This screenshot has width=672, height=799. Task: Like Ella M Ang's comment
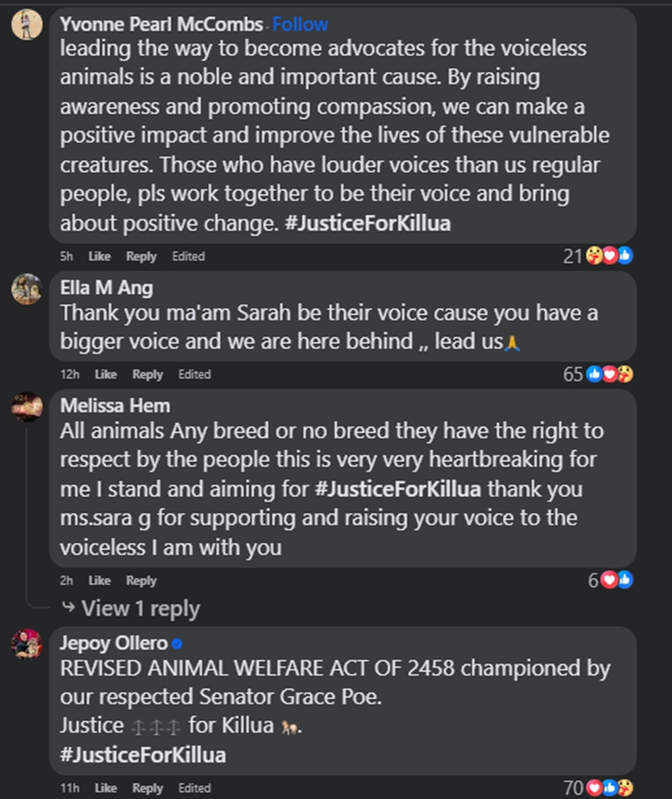pyautogui.click(x=106, y=374)
